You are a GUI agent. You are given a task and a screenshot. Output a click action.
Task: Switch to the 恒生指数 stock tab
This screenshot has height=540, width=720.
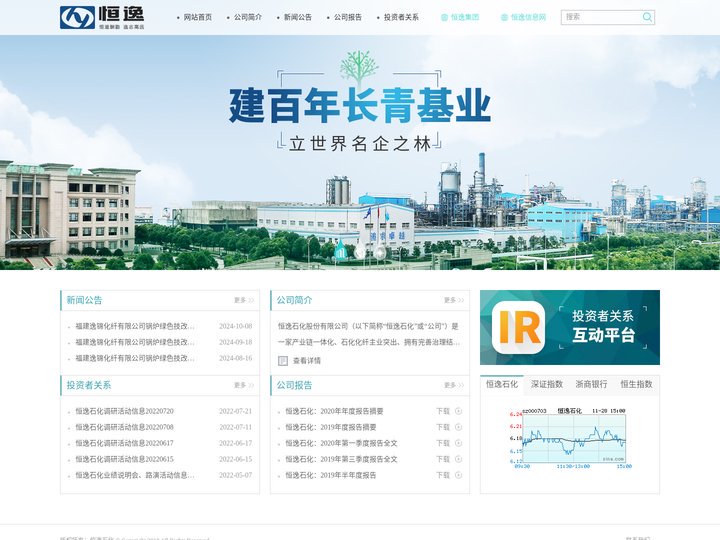point(636,384)
